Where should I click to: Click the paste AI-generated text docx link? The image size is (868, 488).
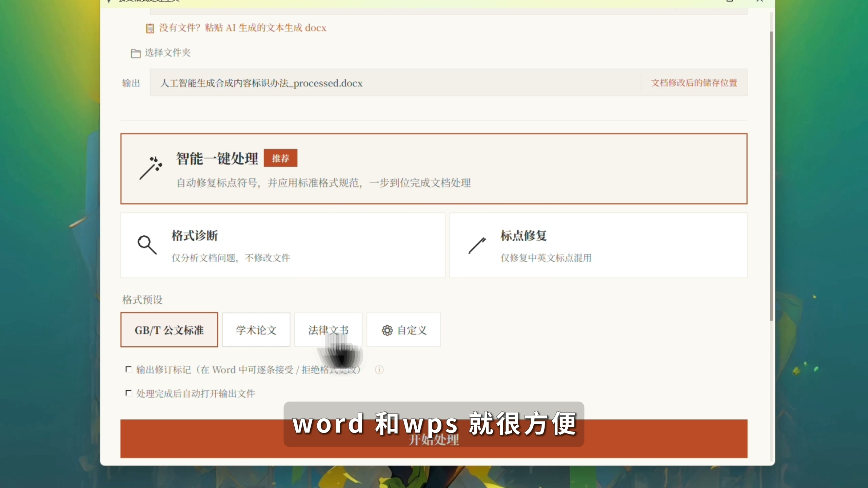click(x=243, y=28)
